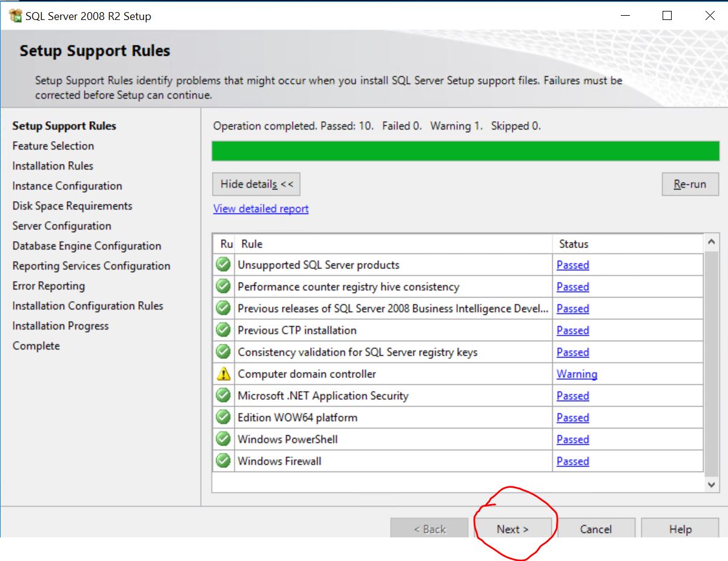Collapse results with Hide details button

coord(256,184)
